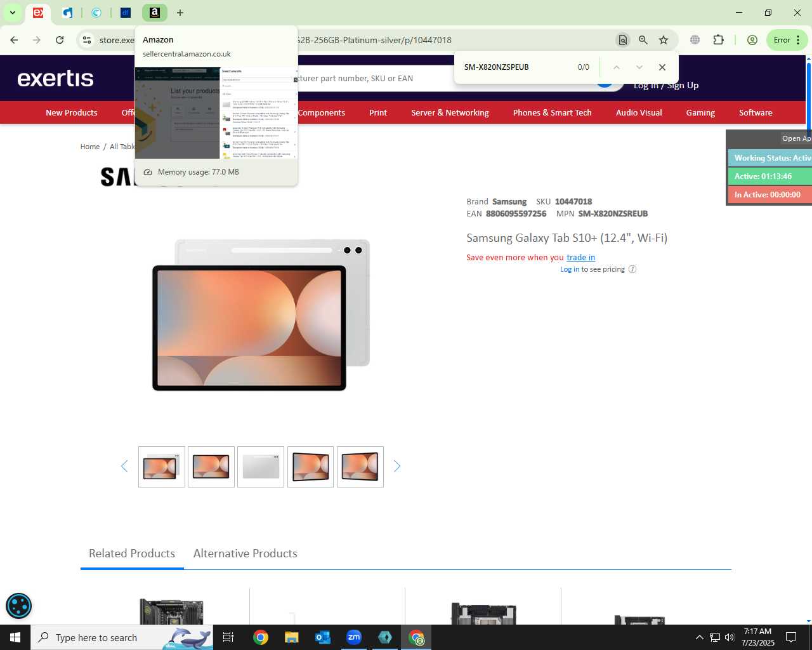Screen dimensions: 812x650
Task: Click the EAN number 8806095597256
Action: tap(516, 214)
